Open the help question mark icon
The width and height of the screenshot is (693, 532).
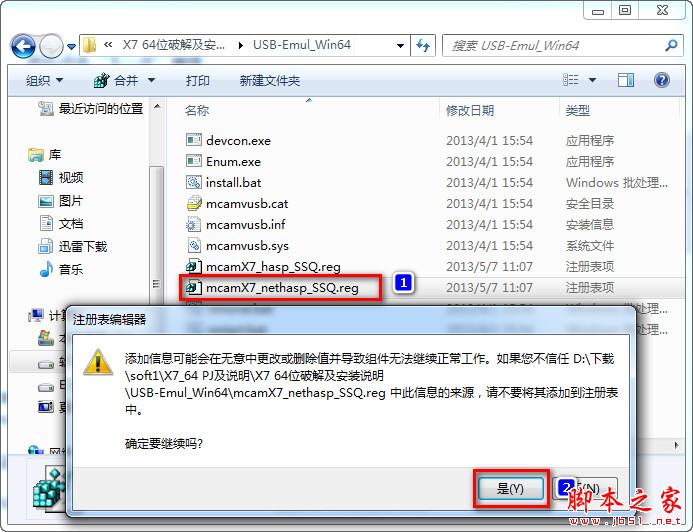pyautogui.click(x=662, y=80)
